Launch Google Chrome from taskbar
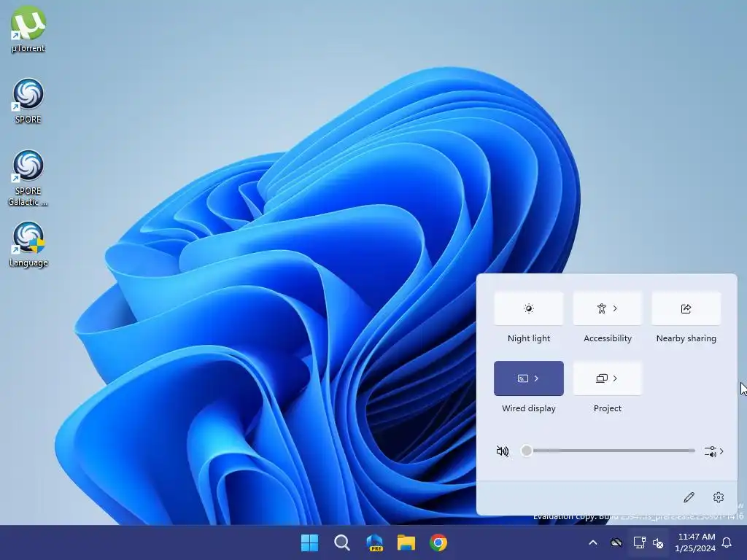747x560 pixels. pyautogui.click(x=438, y=542)
